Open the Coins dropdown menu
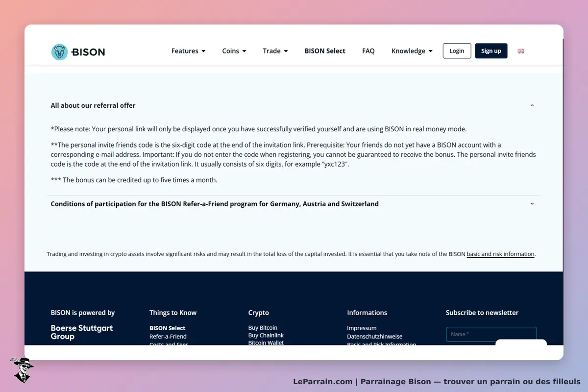This screenshot has height=392, width=588. (x=234, y=51)
